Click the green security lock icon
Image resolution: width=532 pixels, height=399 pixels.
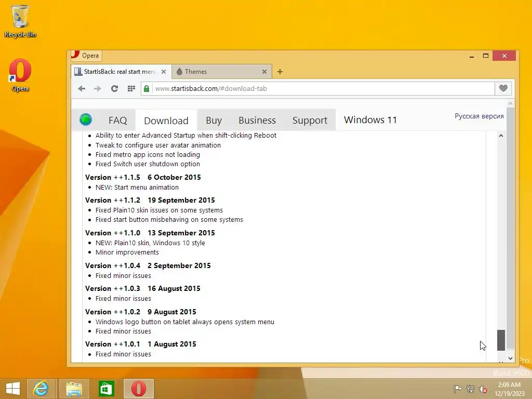147,88
